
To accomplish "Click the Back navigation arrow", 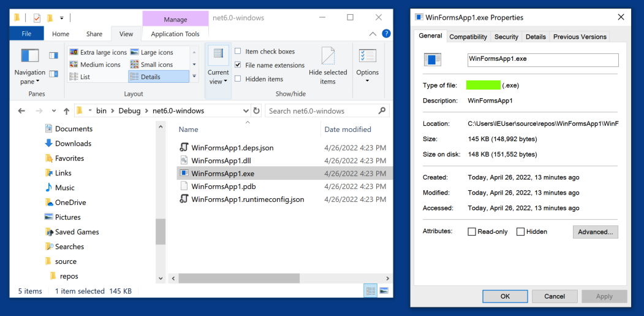I will tap(21, 111).
